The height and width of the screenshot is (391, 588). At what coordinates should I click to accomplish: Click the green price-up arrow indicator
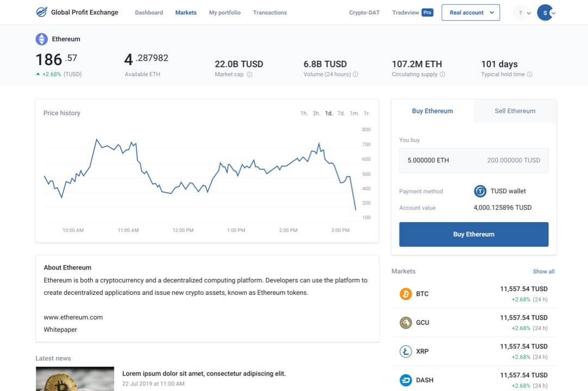[38, 74]
